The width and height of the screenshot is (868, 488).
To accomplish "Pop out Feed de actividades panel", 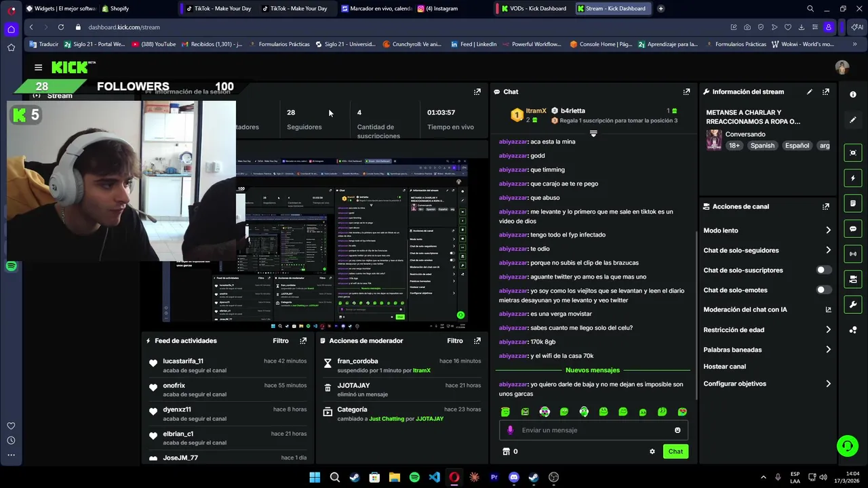I will [x=303, y=341].
